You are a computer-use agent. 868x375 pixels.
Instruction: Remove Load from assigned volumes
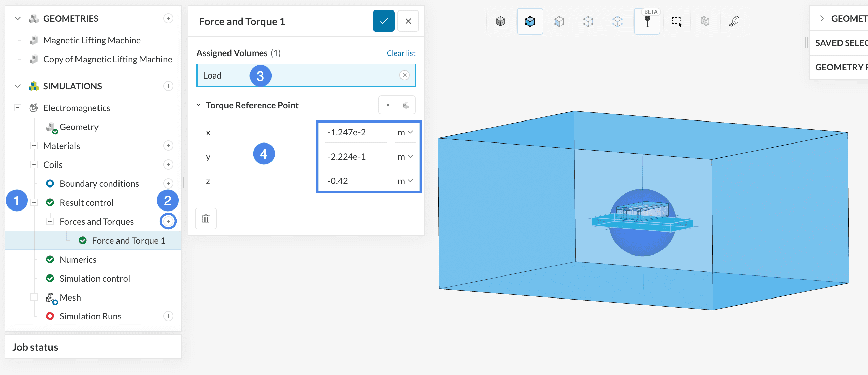pos(404,75)
